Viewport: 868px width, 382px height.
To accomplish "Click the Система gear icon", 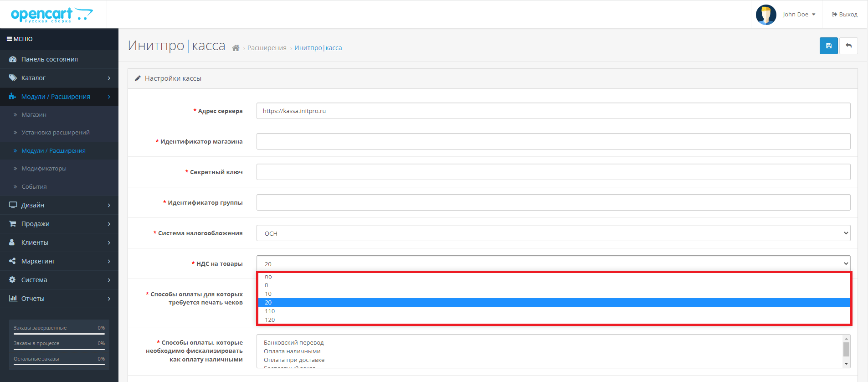I will pos(12,280).
